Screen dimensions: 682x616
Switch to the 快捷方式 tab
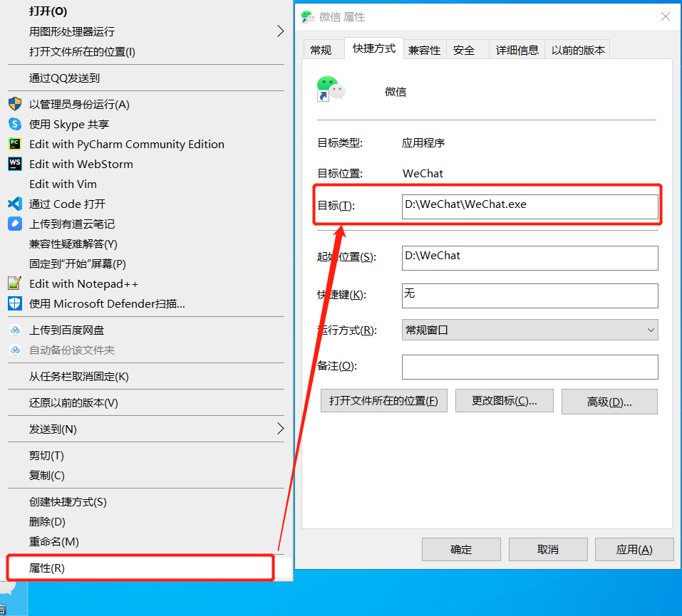click(374, 48)
